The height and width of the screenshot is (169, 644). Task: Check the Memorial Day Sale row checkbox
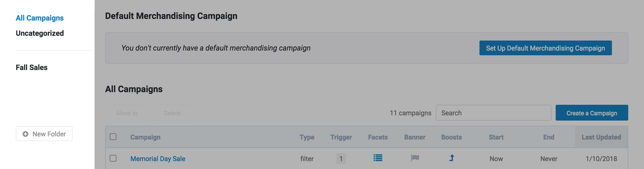tap(113, 158)
